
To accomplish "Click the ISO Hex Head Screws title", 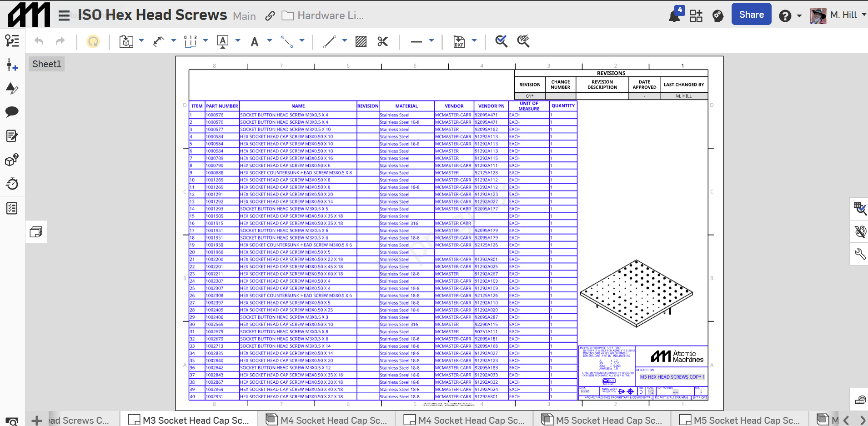I will coord(152,15).
